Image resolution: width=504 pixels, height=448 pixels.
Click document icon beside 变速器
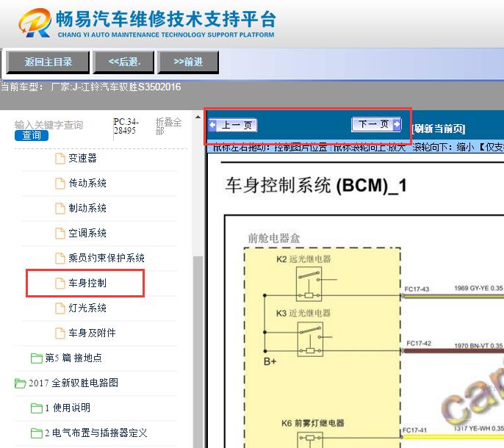[x=60, y=159]
